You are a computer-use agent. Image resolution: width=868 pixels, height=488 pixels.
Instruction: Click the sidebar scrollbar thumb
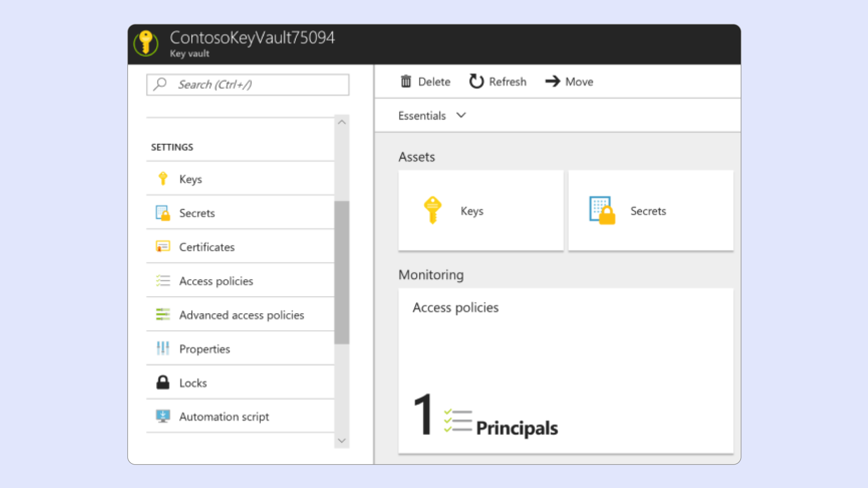pos(342,272)
